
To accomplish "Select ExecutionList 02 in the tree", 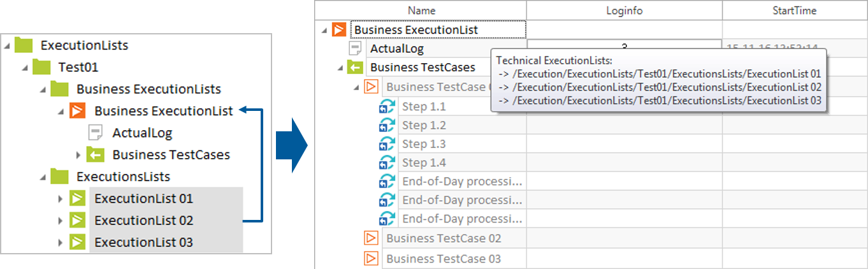I will tap(143, 221).
